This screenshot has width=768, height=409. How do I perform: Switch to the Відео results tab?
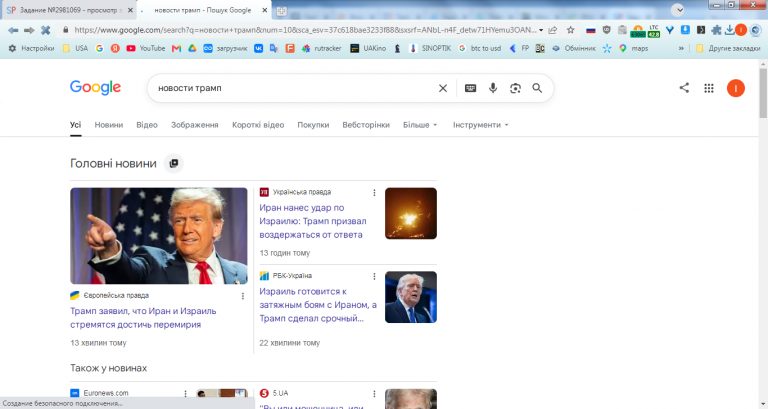[147, 125]
